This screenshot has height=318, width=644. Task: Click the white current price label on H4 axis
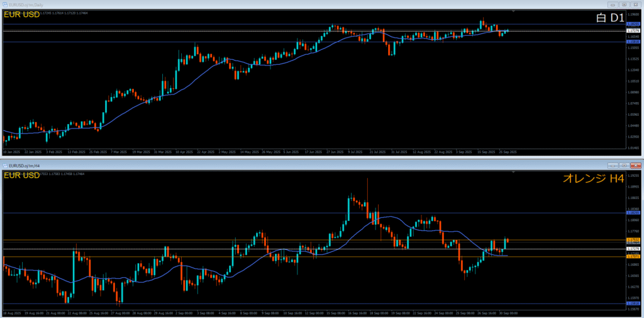coord(633,249)
